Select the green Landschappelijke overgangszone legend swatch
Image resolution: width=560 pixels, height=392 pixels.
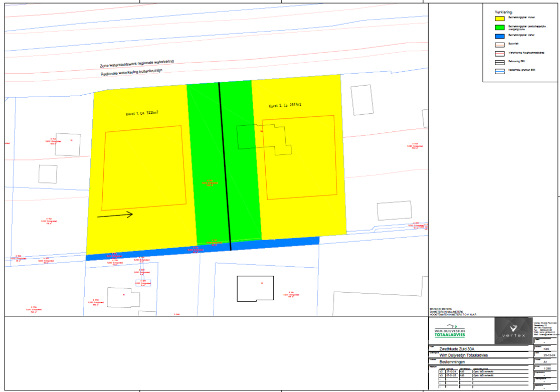pos(499,27)
